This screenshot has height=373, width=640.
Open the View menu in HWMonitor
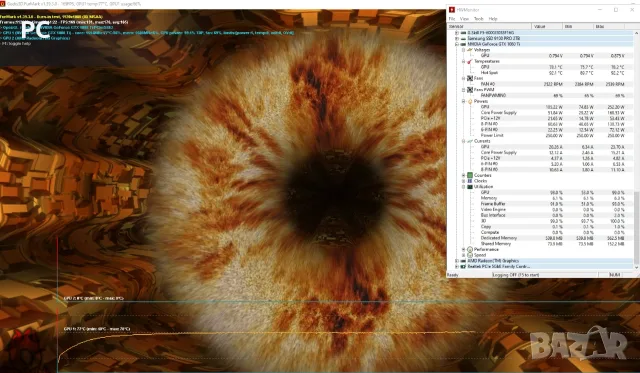pyautogui.click(x=464, y=19)
